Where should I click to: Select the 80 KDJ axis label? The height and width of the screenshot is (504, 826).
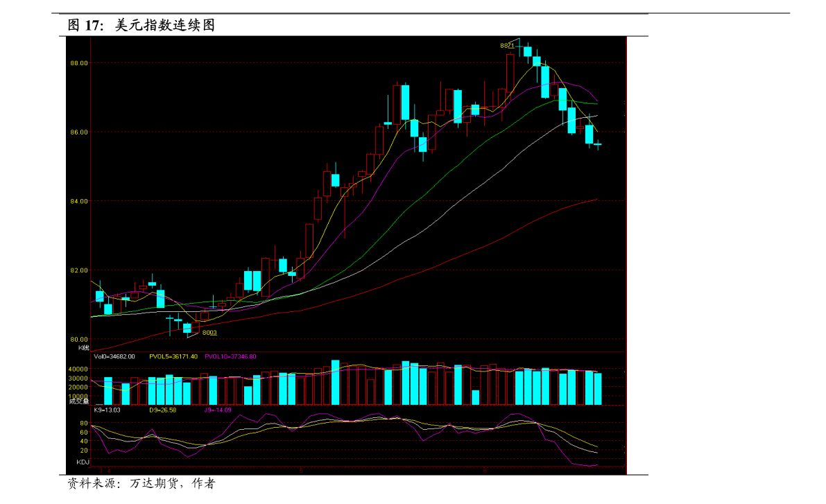click(x=84, y=424)
